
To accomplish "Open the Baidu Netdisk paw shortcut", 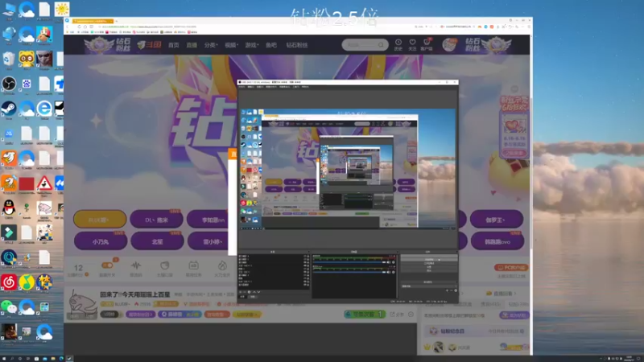I will click(27, 84).
